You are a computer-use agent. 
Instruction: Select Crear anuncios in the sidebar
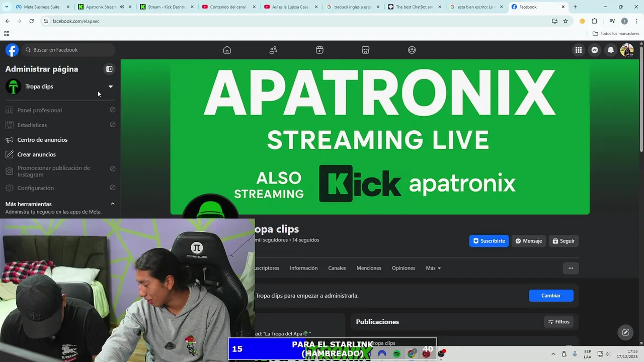(x=60, y=154)
